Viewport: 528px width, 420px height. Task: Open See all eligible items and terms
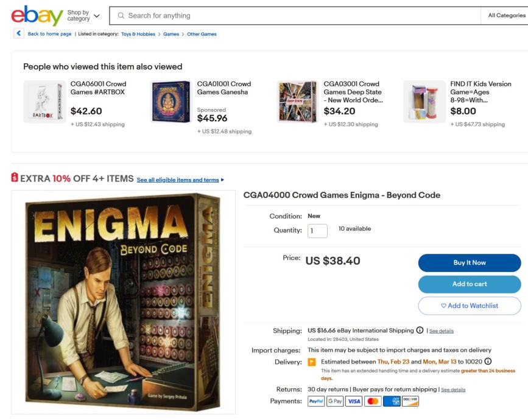[178, 180]
